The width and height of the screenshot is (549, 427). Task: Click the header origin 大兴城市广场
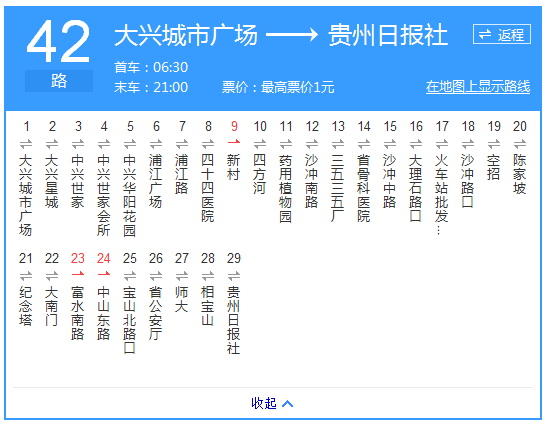[x=186, y=35]
